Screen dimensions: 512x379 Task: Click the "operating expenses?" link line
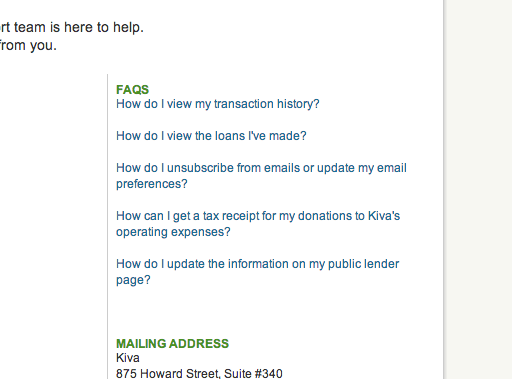(x=173, y=232)
